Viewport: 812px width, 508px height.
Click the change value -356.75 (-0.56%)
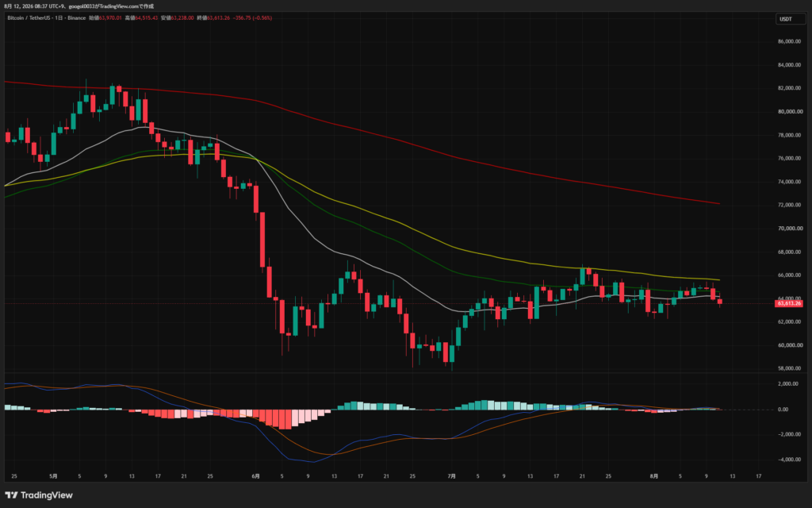pyautogui.click(x=252, y=17)
